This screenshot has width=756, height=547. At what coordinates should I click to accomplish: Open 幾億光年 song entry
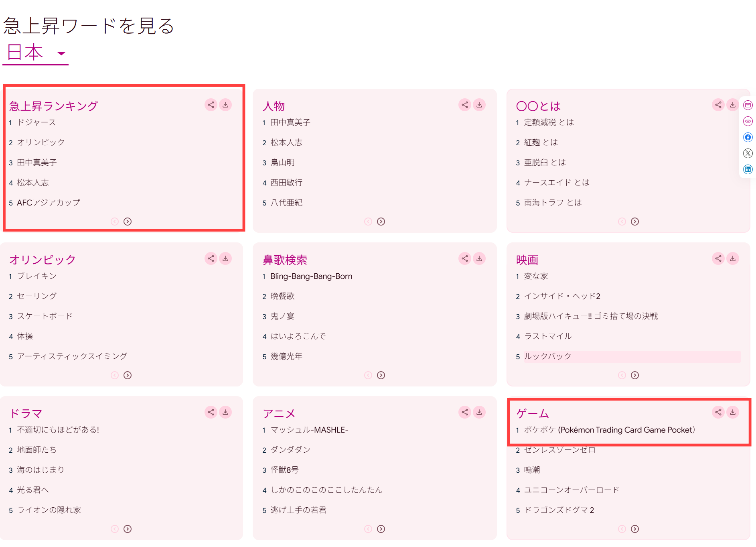pos(286,356)
